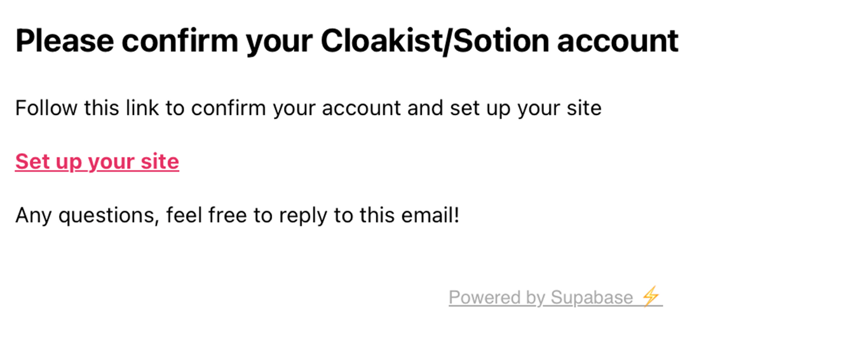Open the pink Set up your site link
The height and width of the screenshot is (337, 868).
97,162
